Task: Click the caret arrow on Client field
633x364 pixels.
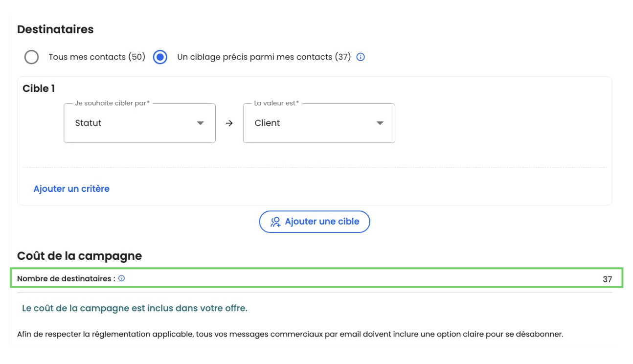Action: 380,123
